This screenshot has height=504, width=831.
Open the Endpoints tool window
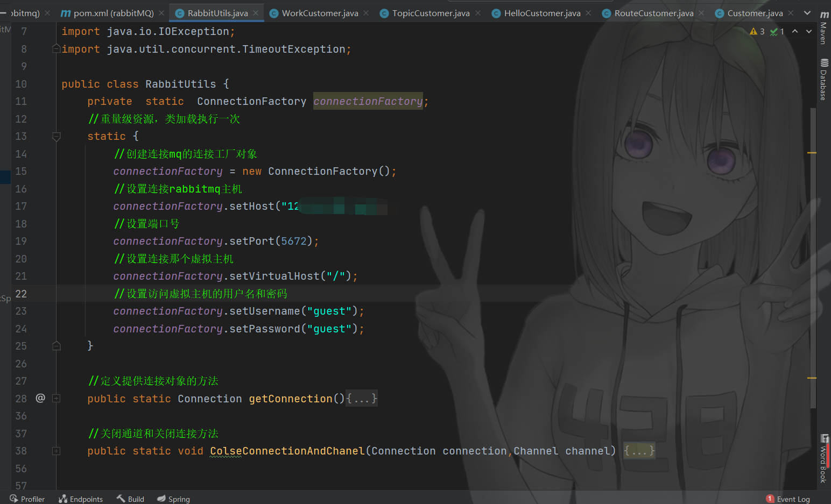pos(81,499)
